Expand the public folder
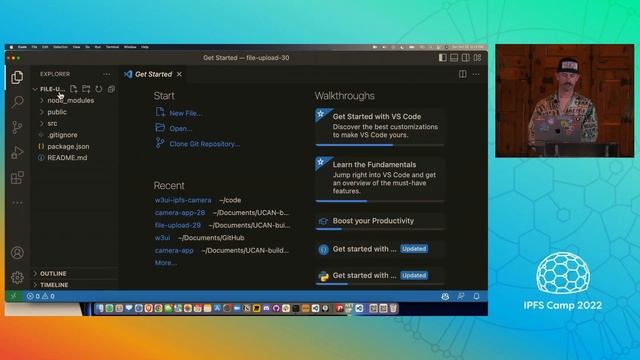640x360 pixels. click(x=57, y=112)
